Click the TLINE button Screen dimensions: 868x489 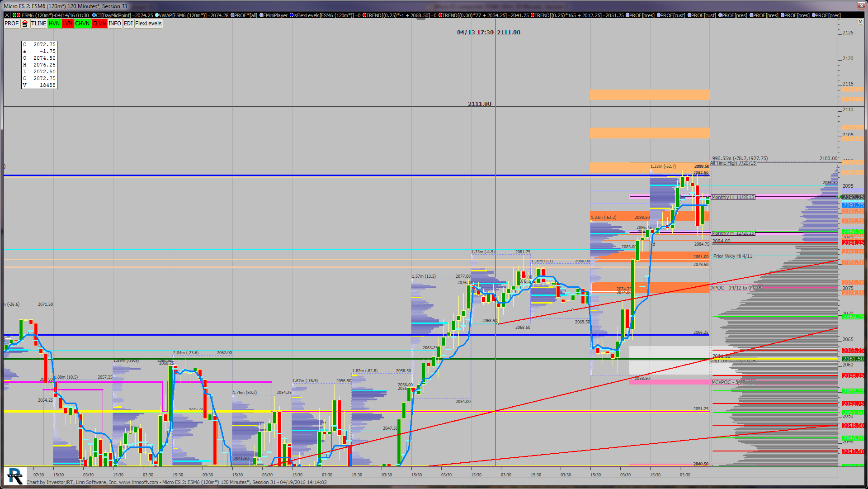pos(39,24)
